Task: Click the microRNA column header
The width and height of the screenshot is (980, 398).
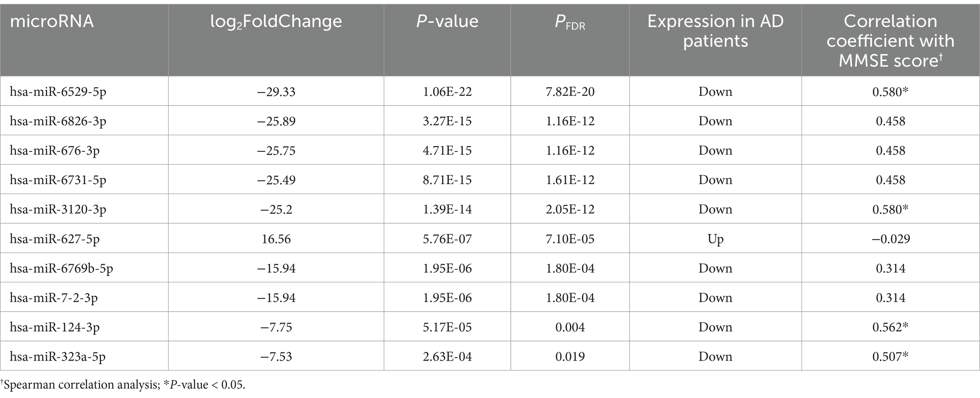Action: point(52,21)
